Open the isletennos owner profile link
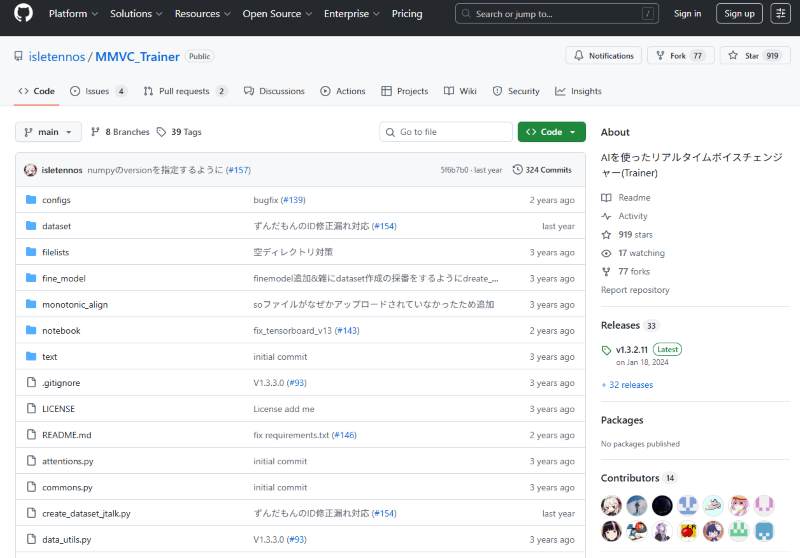 click(x=57, y=57)
